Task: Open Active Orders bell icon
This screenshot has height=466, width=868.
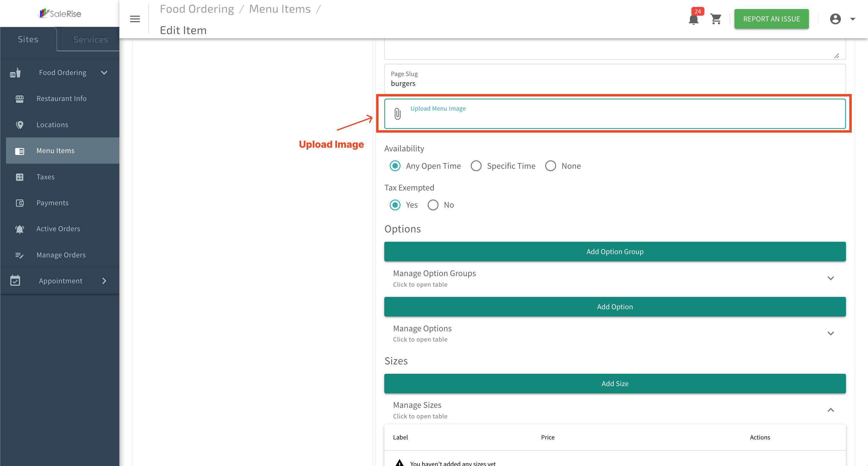Action: 20,229
